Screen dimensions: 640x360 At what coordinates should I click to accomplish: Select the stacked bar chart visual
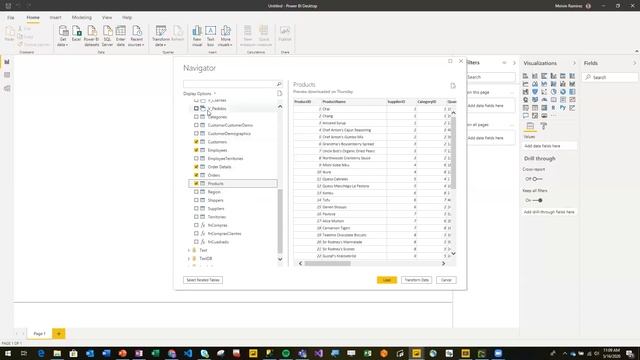point(525,76)
